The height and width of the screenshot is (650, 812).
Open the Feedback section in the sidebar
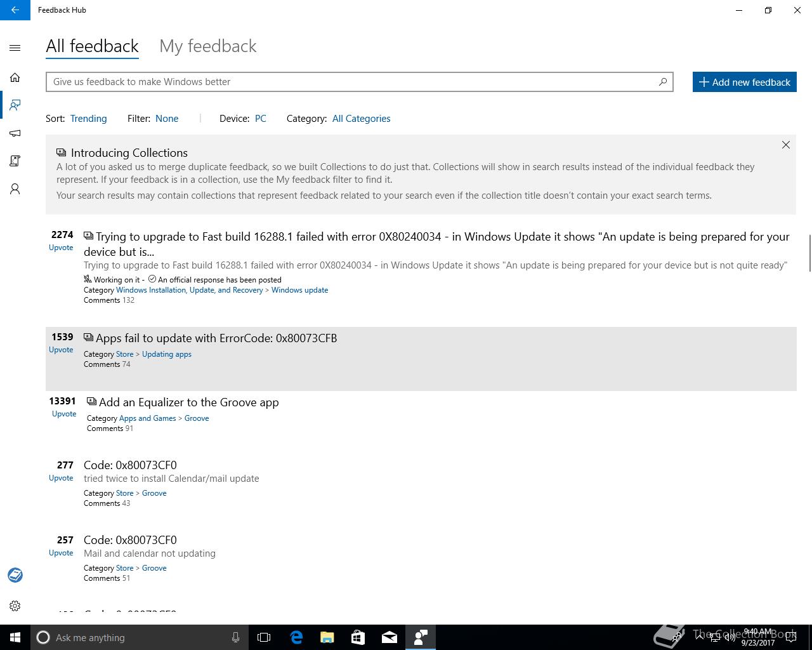point(15,105)
